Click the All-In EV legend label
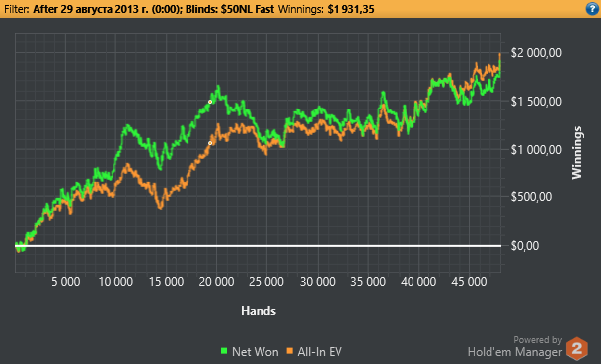The height and width of the screenshot is (364, 601). (x=320, y=352)
